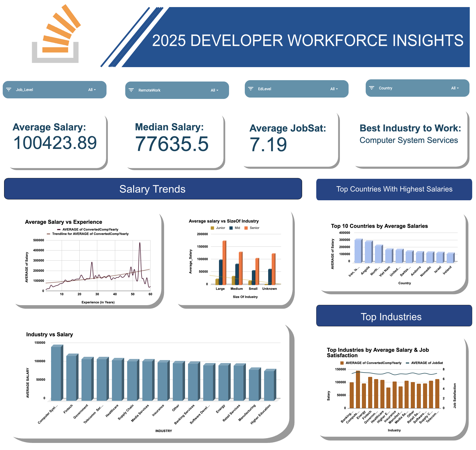Open the Job_Level All dropdown
The height and width of the screenshot is (450, 476).
[x=92, y=90]
